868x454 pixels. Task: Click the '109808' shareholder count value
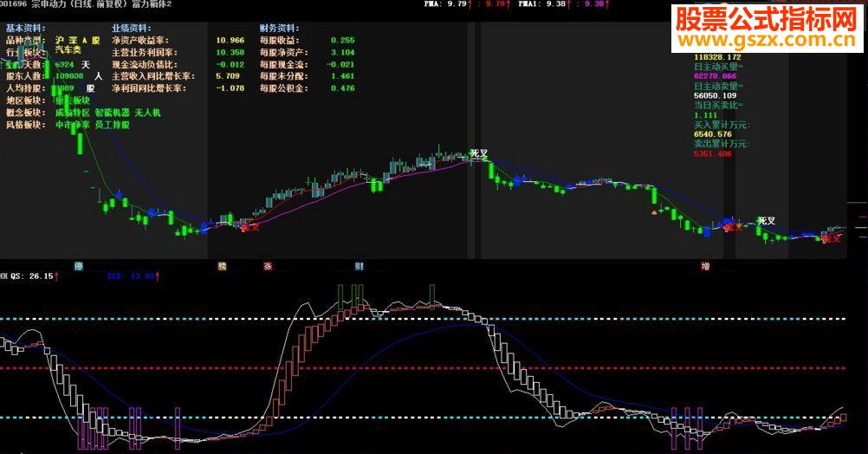tap(69, 76)
